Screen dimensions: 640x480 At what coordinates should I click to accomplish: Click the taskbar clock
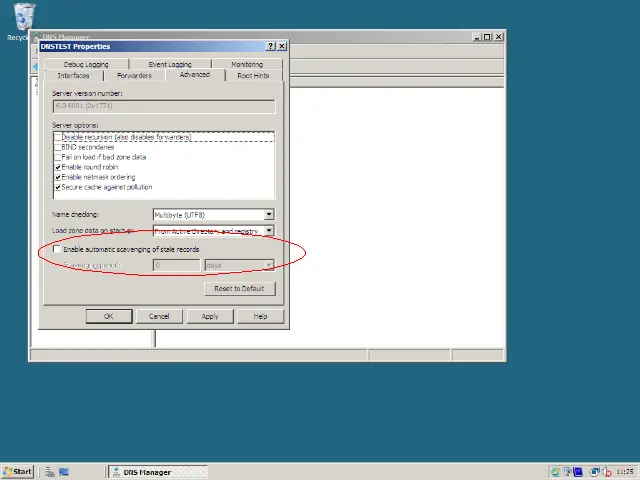click(x=624, y=472)
